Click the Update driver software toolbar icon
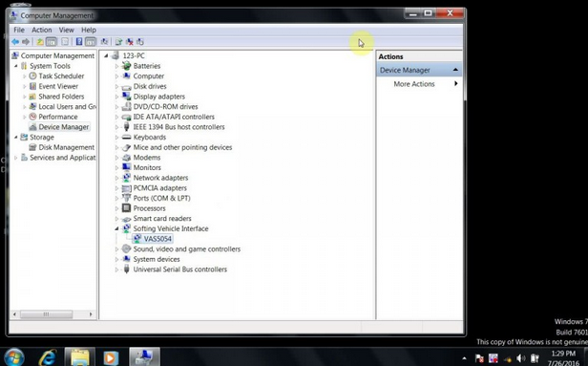Screen dimensions: 588x366 118,42
